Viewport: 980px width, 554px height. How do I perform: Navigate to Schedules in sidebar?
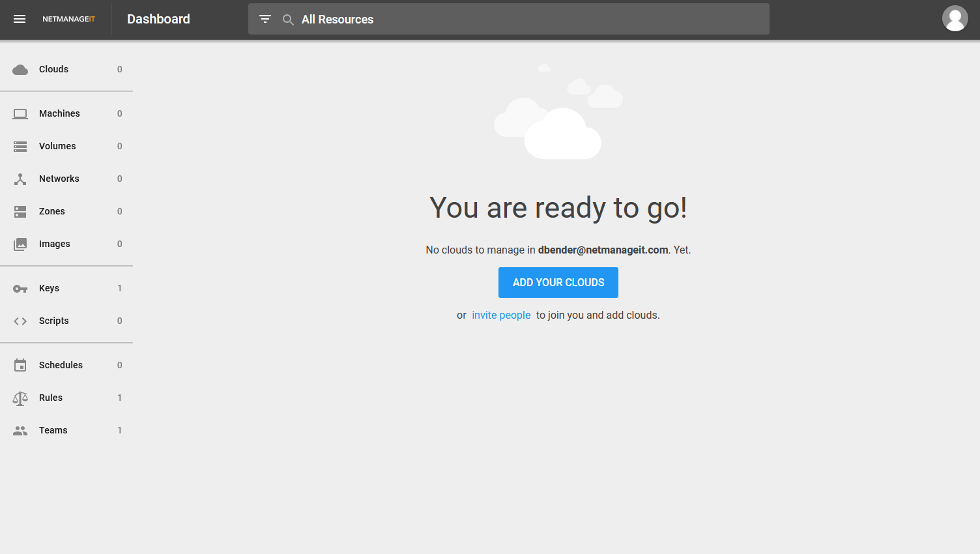click(61, 365)
